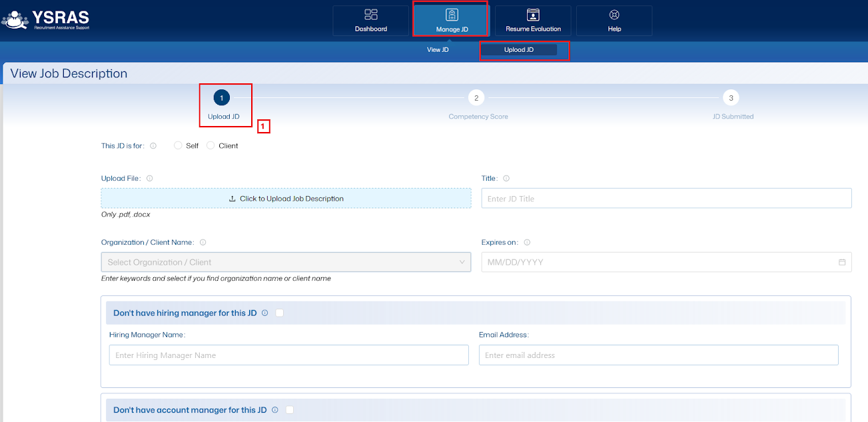
Task: Switch to the View JD tab
Action: click(x=438, y=49)
